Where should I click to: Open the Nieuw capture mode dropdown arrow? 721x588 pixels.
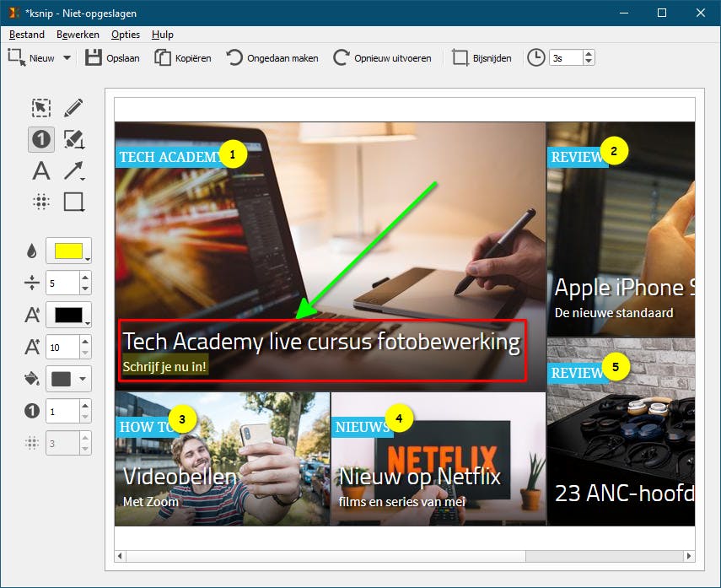tap(67, 58)
